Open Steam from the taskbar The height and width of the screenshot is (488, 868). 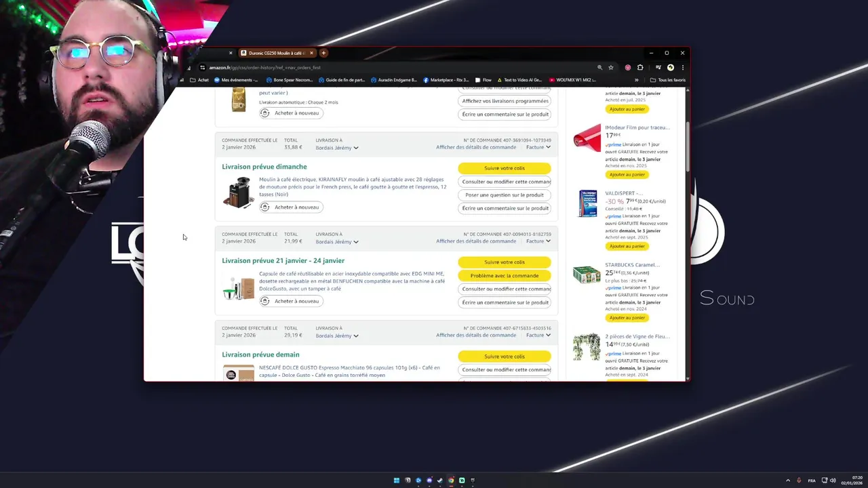[x=440, y=481]
